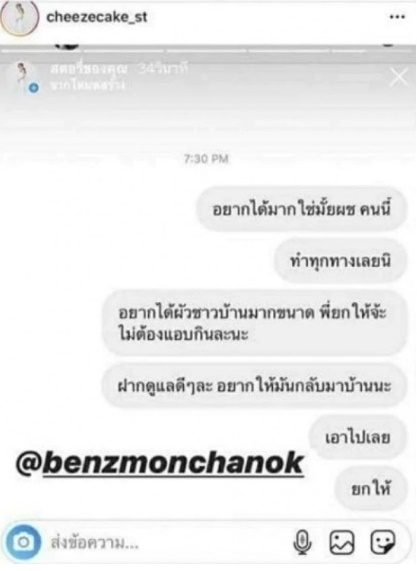The image size is (417, 571).
Task: Tap the cheezecake_st username
Action: click(x=97, y=17)
